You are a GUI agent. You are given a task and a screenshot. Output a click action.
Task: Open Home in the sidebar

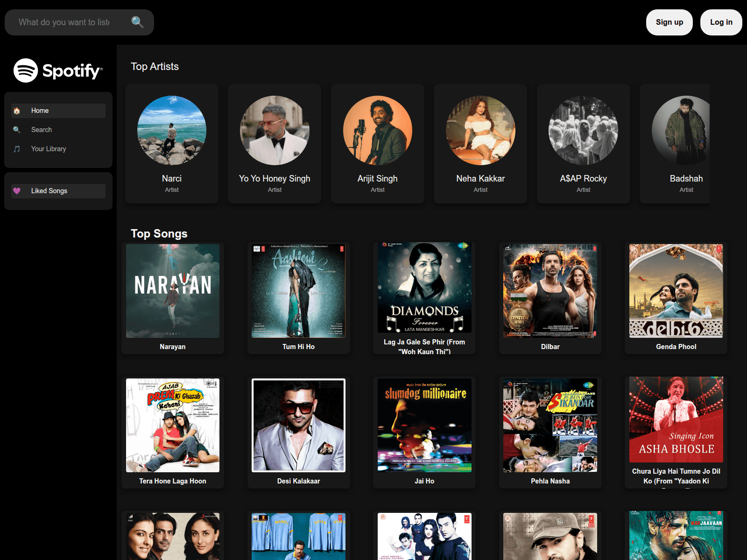[x=58, y=111]
